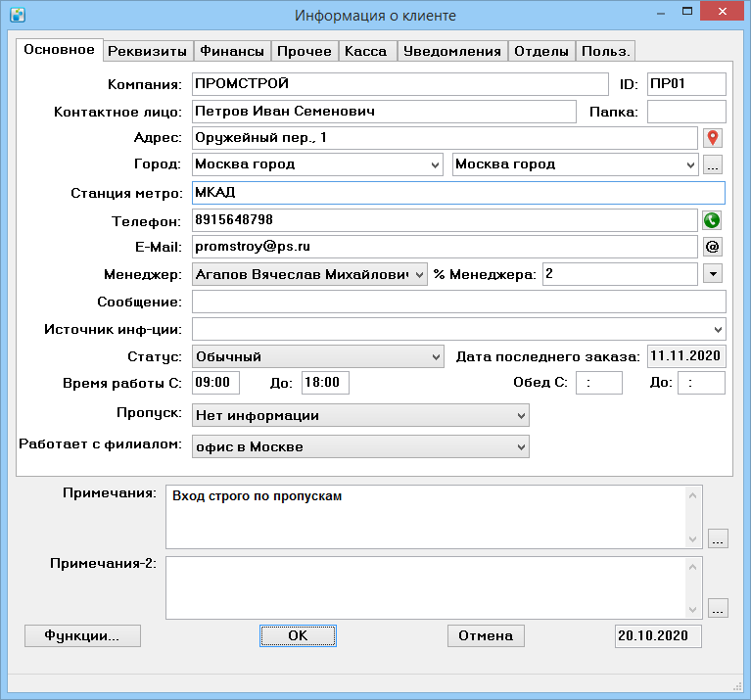The image size is (751, 700).
Task: Confirm the dialog with the OK button
Action: point(298,635)
